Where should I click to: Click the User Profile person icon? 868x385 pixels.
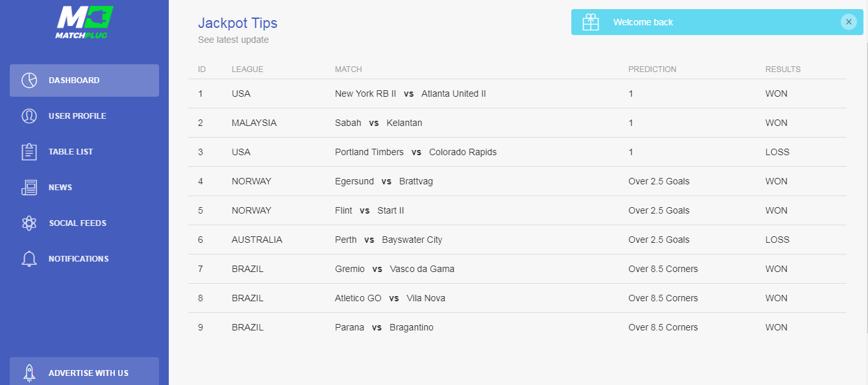(x=29, y=116)
